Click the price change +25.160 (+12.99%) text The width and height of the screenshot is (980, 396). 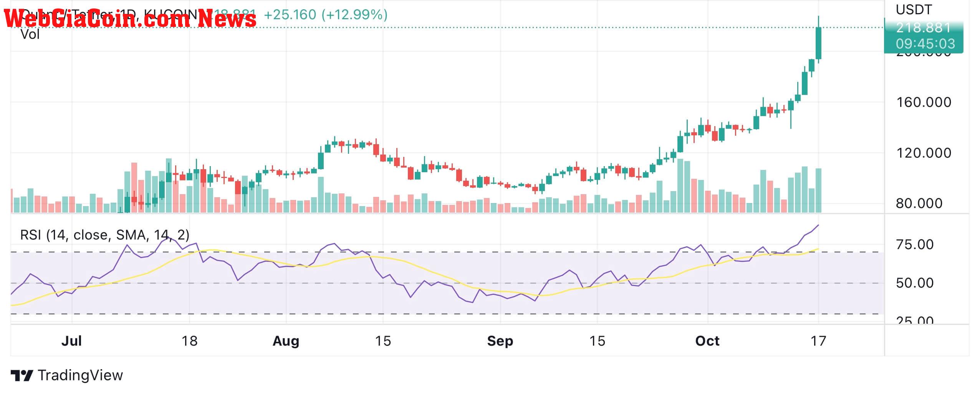326,15
